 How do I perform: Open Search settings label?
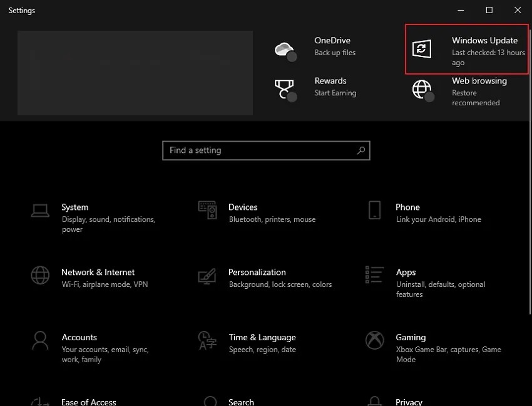pos(241,402)
